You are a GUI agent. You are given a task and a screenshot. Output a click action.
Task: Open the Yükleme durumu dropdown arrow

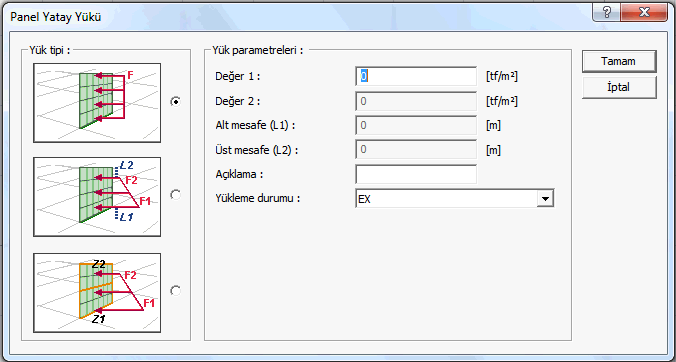coord(545,199)
